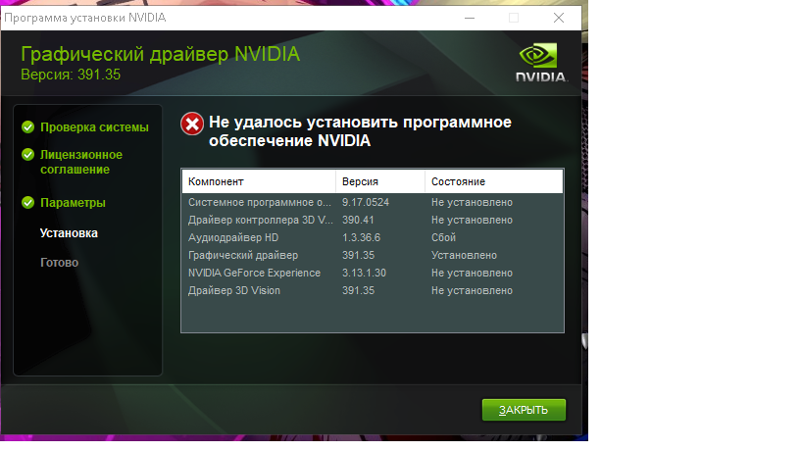Click the Графический драйвер NVIDIA title
Screen dimensions: 800x451
[x=160, y=54]
